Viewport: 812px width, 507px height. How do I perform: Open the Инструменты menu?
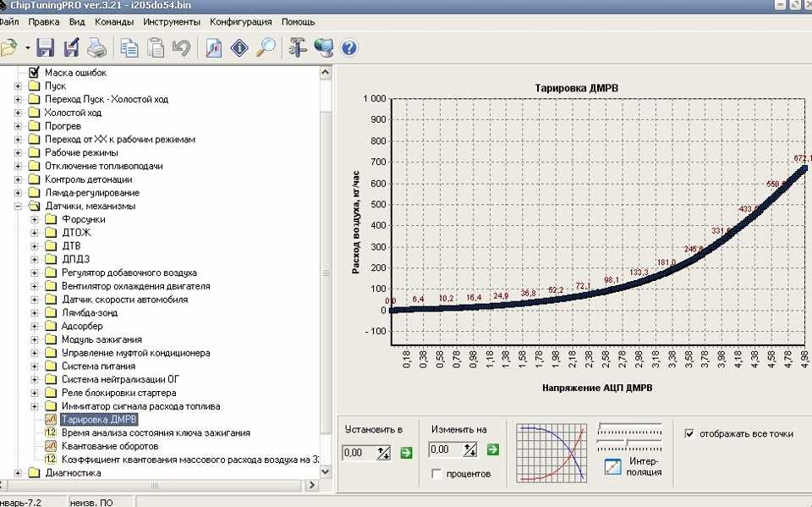point(172,22)
